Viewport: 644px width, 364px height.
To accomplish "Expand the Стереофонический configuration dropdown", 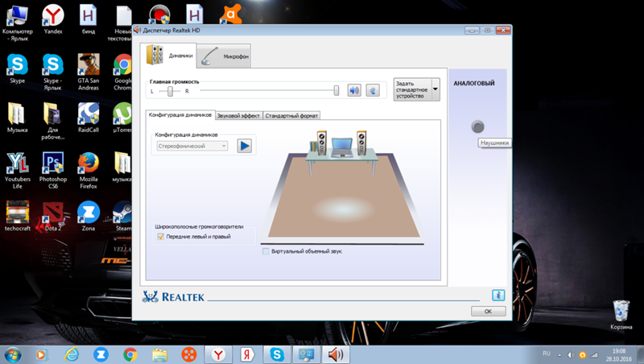I will tap(192, 146).
